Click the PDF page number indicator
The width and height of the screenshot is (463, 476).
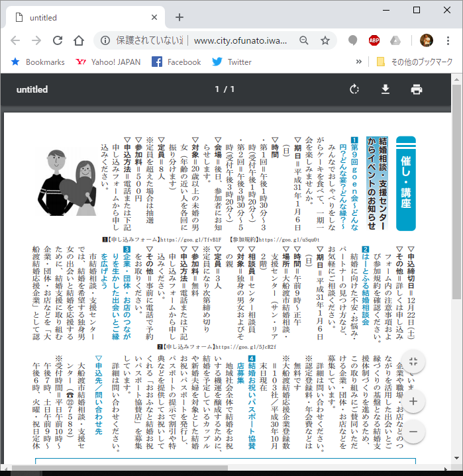(x=225, y=89)
